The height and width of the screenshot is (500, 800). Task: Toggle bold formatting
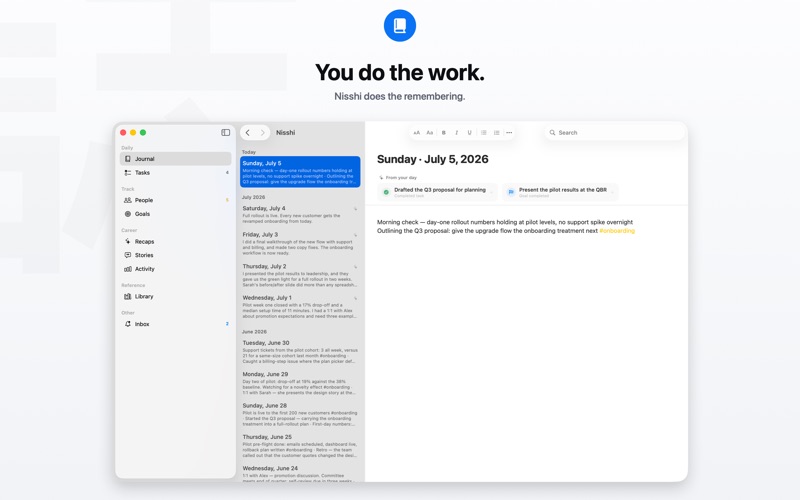(x=443, y=133)
